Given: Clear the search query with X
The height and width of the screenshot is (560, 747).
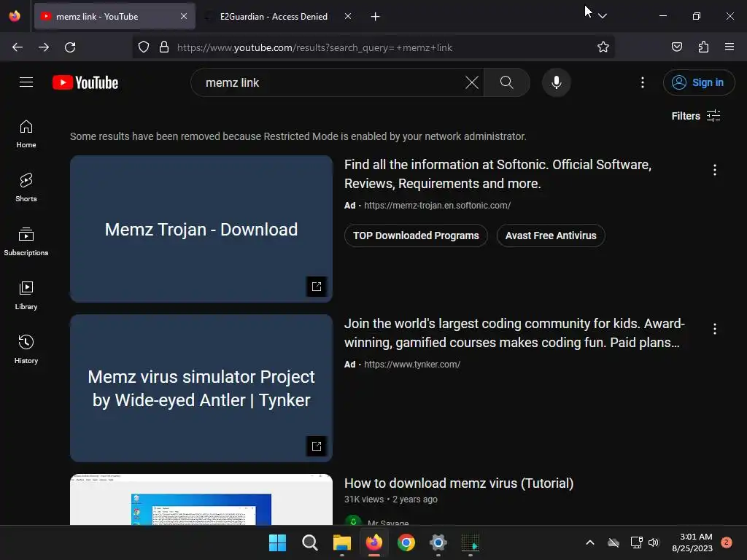Looking at the screenshot, I should (472, 82).
